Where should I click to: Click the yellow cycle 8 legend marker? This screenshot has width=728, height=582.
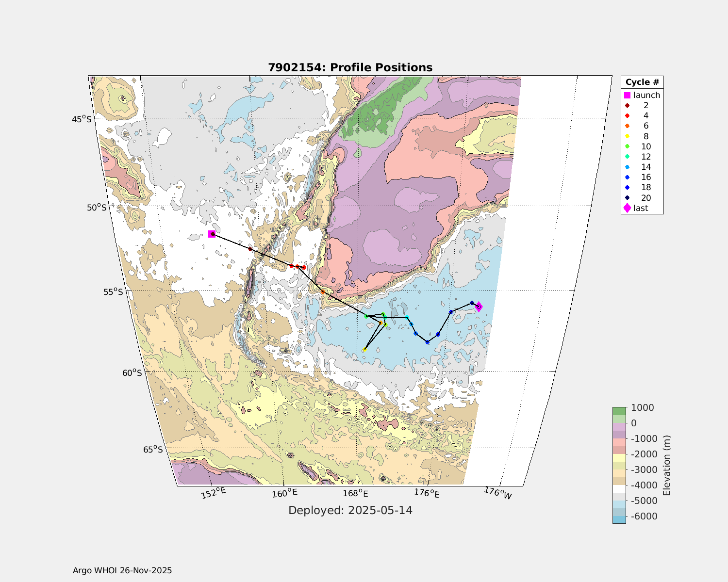(627, 136)
